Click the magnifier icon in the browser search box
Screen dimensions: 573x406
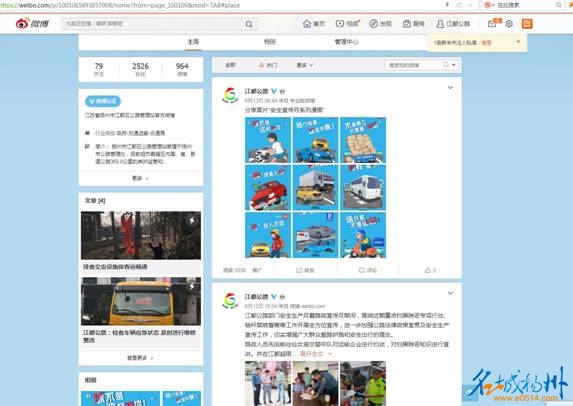pyautogui.click(x=558, y=5)
